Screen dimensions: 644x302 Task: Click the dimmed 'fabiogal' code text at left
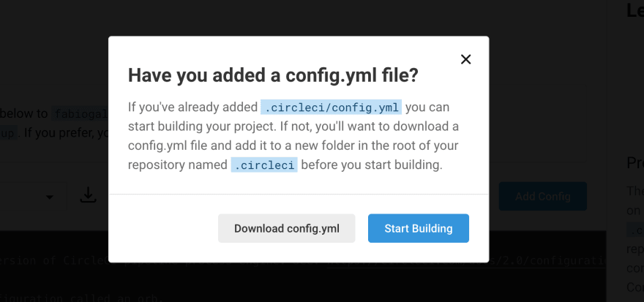(x=80, y=113)
